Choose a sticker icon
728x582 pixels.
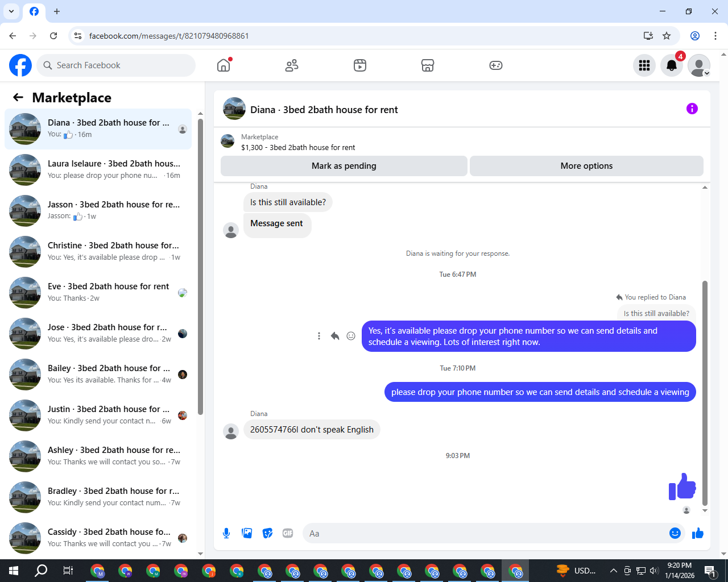click(x=267, y=533)
